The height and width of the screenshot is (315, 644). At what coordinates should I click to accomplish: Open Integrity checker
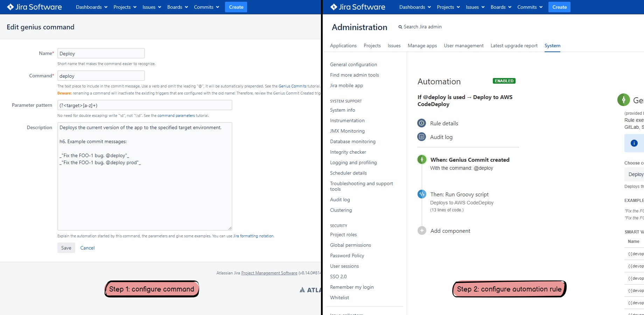pos(348,152)
